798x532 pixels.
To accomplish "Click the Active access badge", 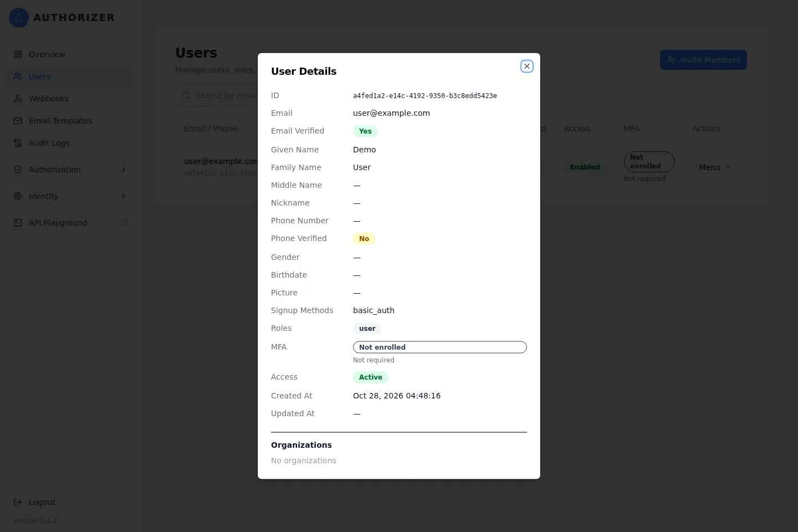I will (x=371, y=377).
